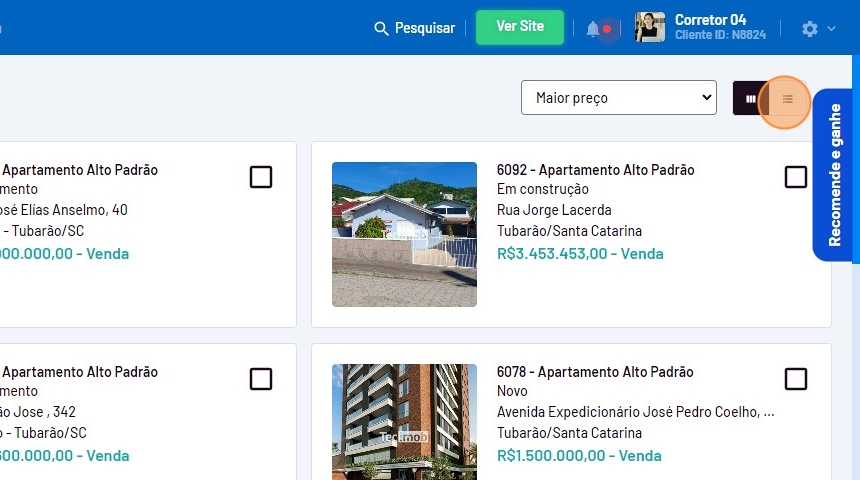Click the search magnifier icon
The width and height of the screenshot is (860, 480).
point(381,29)
